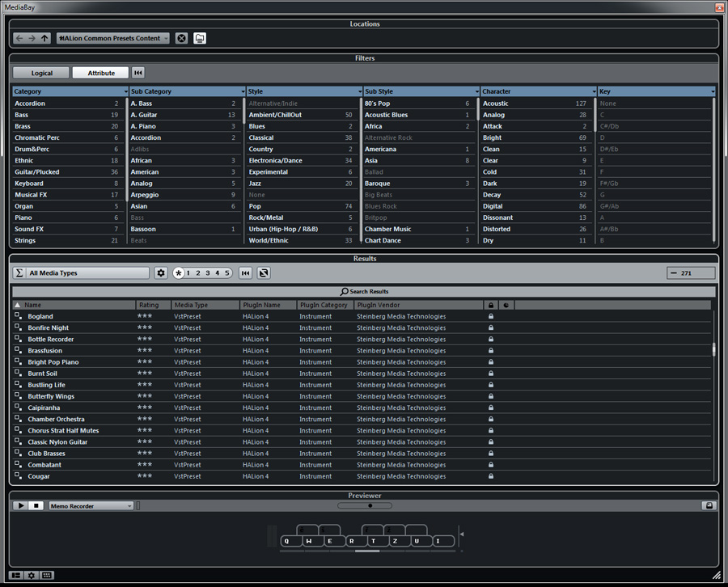728x587 pixels.
Task: Play the preview in the Previewer
Action: click(20, 506)
